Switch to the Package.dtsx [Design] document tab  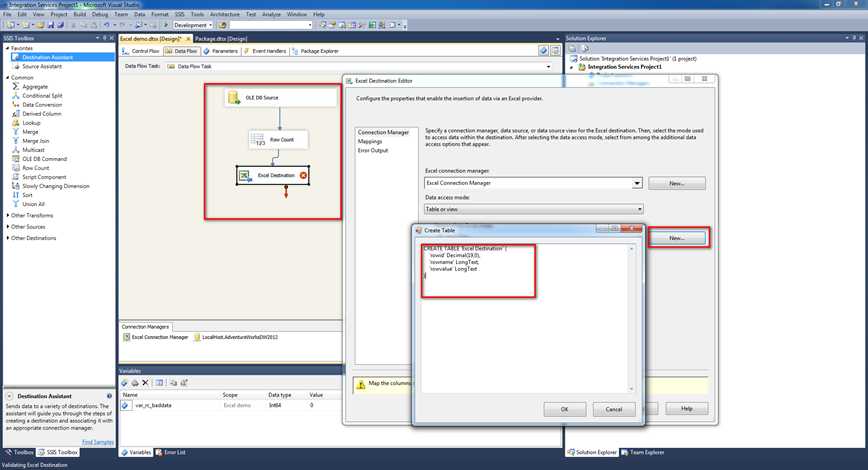pos(221,39)
